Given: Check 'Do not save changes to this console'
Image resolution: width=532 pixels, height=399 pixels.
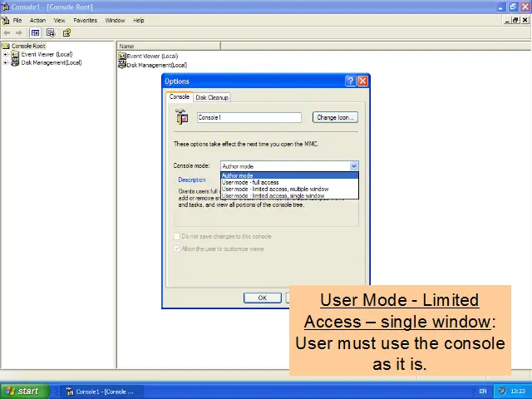Looking at the screenshot, I should (177, 237).
